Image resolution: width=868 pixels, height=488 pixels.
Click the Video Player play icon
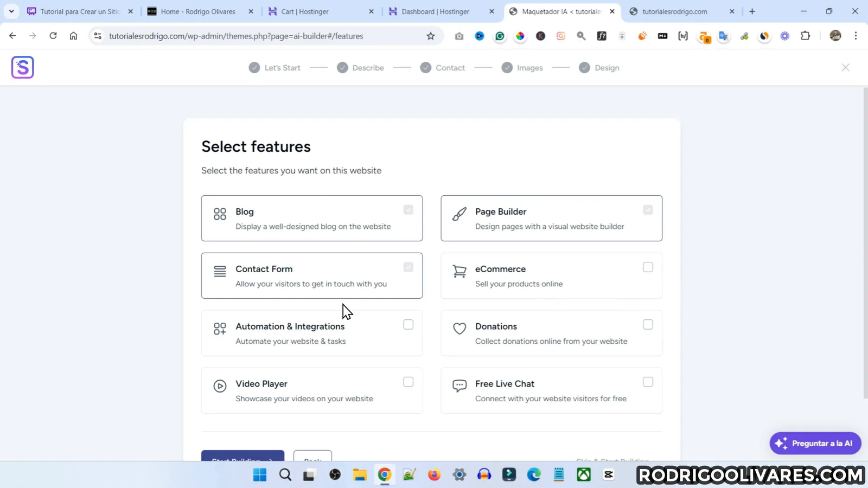click(220, 386)
